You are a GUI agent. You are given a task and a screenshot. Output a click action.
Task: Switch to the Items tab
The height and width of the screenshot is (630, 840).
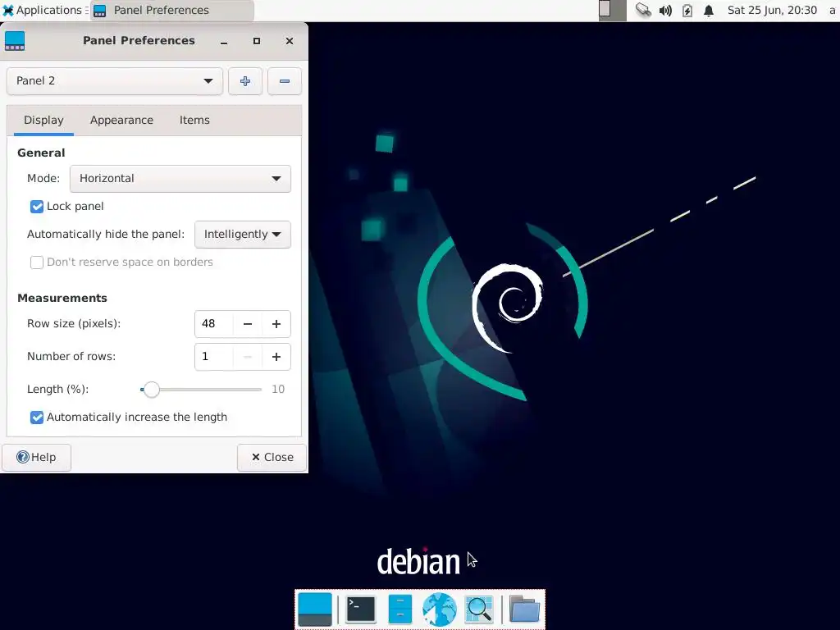pos(194,120)
